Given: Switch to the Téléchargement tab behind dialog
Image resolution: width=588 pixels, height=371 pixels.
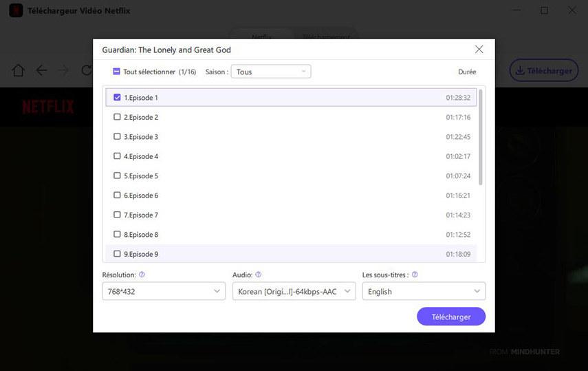Looking at the screenshot, I should (x=326, y=36).
